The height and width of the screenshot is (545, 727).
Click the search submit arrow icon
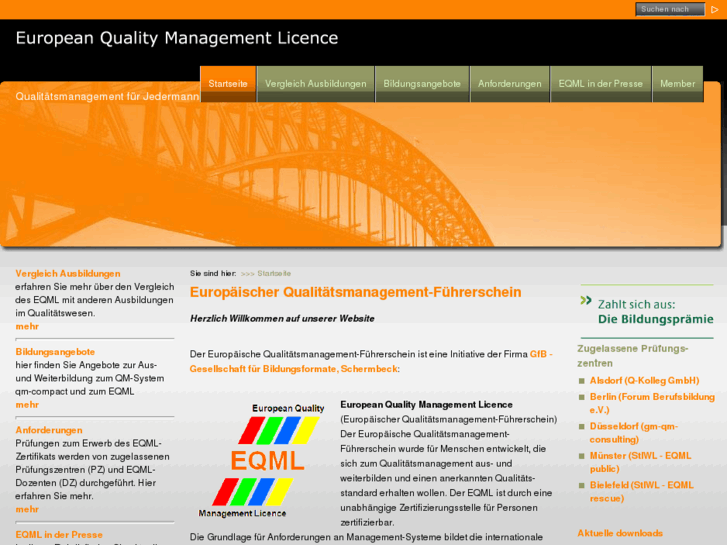pyautogui.click(x=714, y=9)
